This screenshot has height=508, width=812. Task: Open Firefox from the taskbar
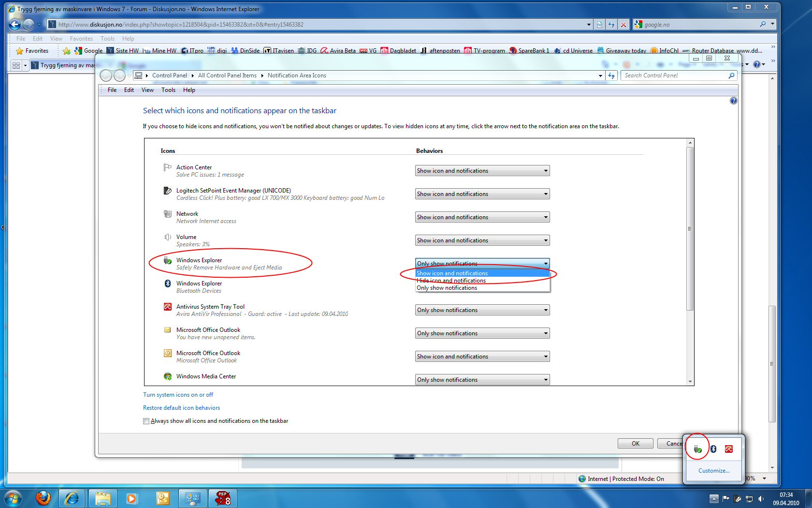tap(43, 498)
